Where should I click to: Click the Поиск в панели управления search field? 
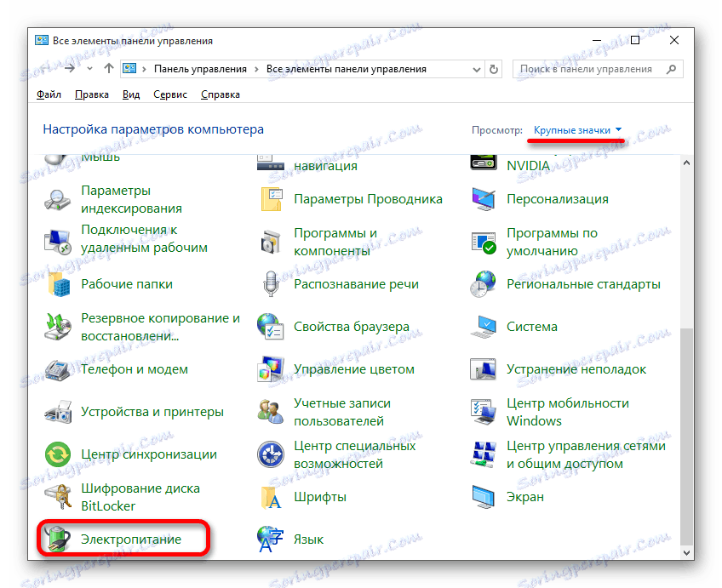[598, 70]
